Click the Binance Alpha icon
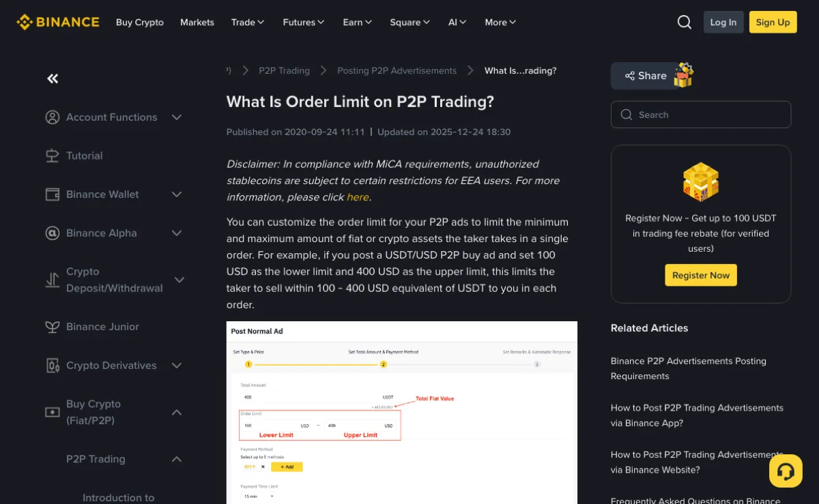The width and height of the screenshot is (819, 504). [x=53, y=233]
